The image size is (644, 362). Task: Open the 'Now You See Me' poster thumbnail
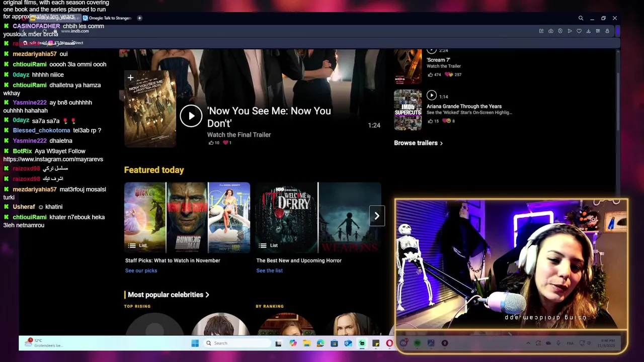(x=150, y=108)
